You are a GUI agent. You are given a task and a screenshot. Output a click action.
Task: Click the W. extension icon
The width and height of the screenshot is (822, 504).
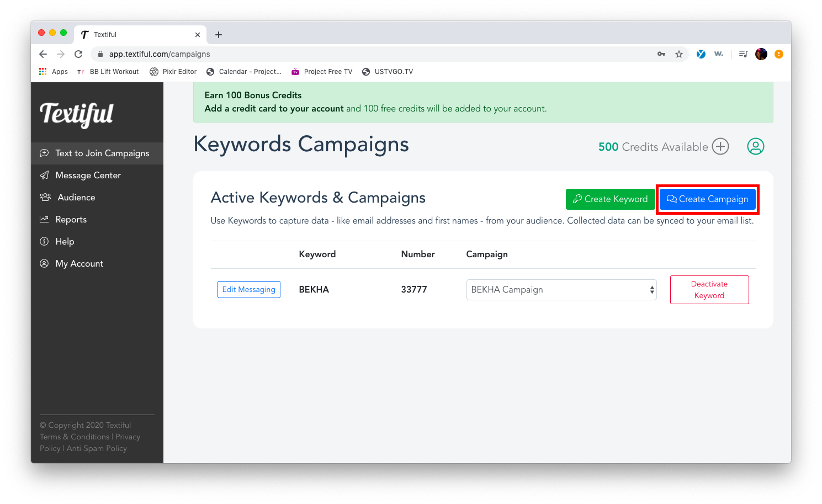pos(719,54)
